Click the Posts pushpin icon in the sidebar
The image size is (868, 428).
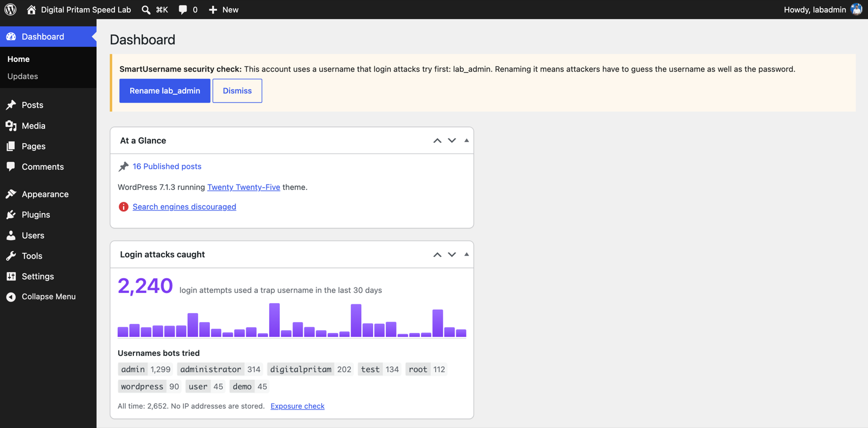click(x=11, y=105)
